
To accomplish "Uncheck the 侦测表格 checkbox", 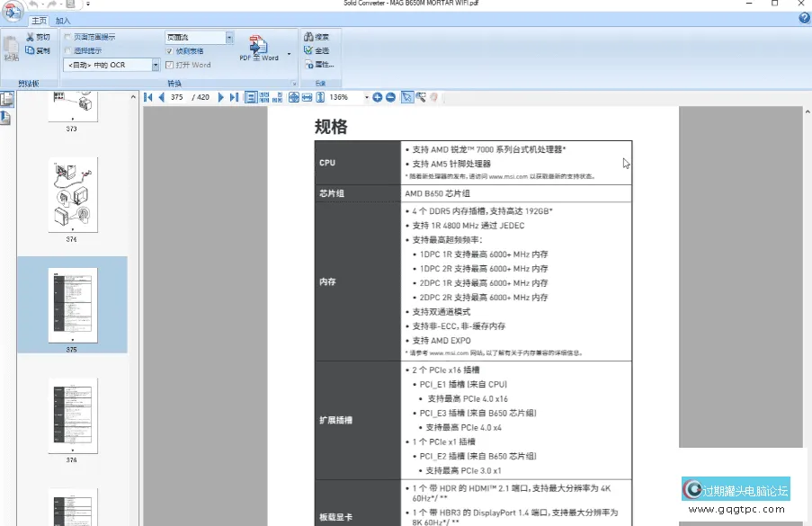I will [171, 52].
